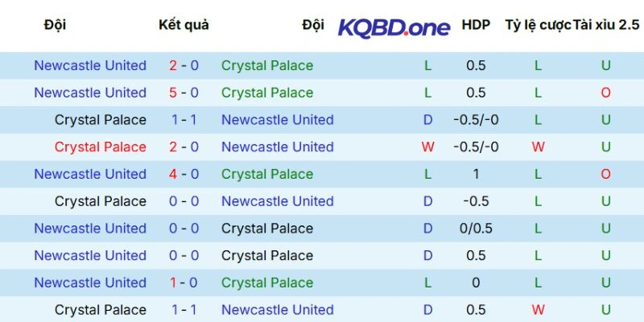Open the 'Tỷ lệ cược' column header
The width and height of the screenshot is (644, 322).
click(538, 25)
